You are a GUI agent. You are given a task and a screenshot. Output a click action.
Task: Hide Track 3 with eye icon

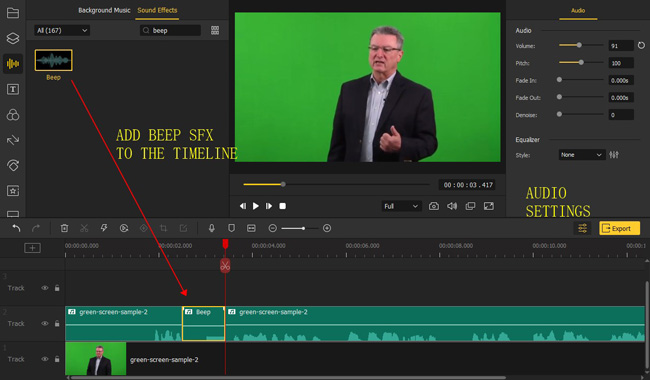coord(44,288)
